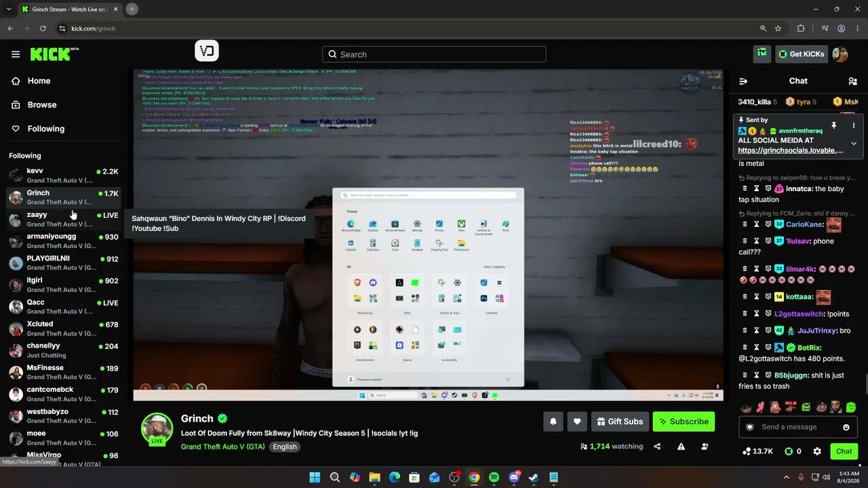Expand the pinned chat message

[854, 144]
